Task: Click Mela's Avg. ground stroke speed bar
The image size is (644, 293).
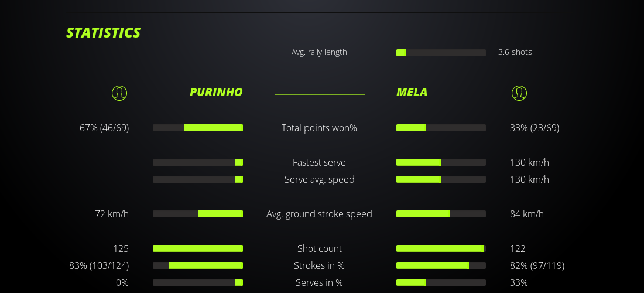Action: pyautogui.click(x=441, y=214)
